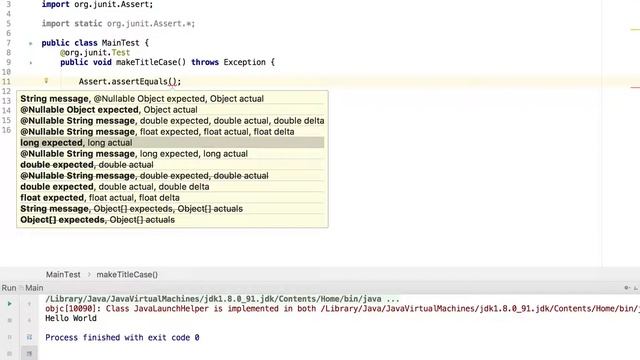
Task: Click red objc[10090] warning in console
Action: (342, 309)
